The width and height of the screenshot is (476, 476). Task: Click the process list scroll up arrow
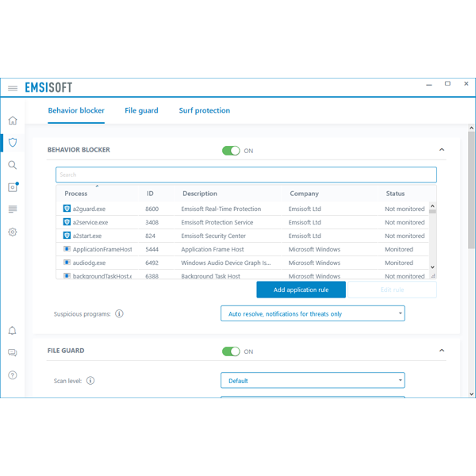pyautogui.click(x=432, y=205)
